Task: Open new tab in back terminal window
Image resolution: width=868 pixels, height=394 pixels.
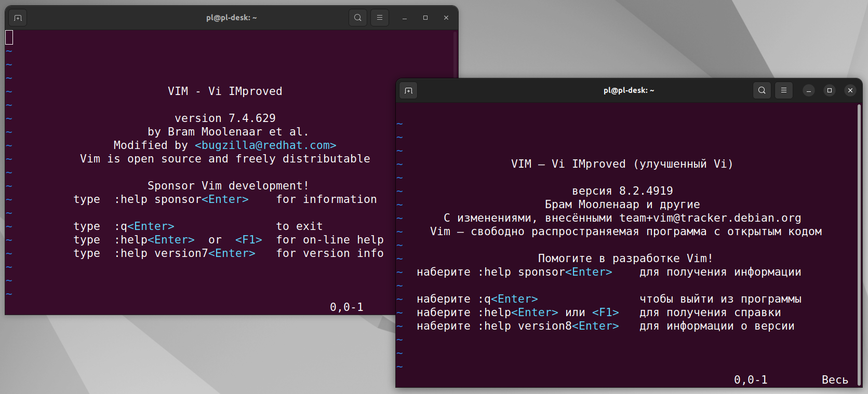Action: pos(18,18)
